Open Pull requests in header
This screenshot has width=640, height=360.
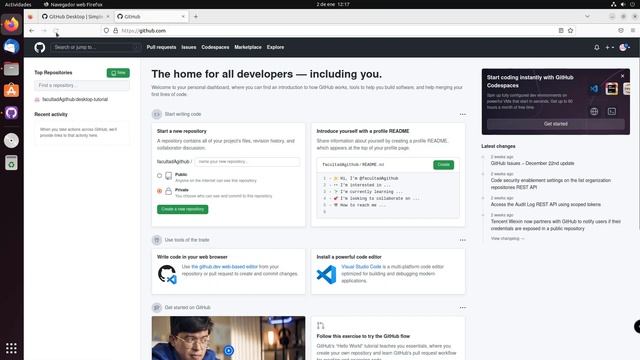[x=161, y=47]
